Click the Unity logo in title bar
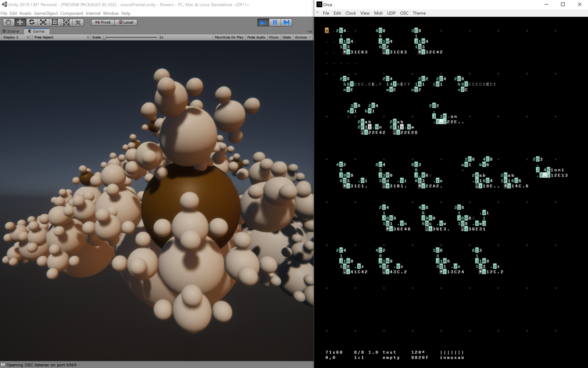588x368 pixels. coord(4,4)
